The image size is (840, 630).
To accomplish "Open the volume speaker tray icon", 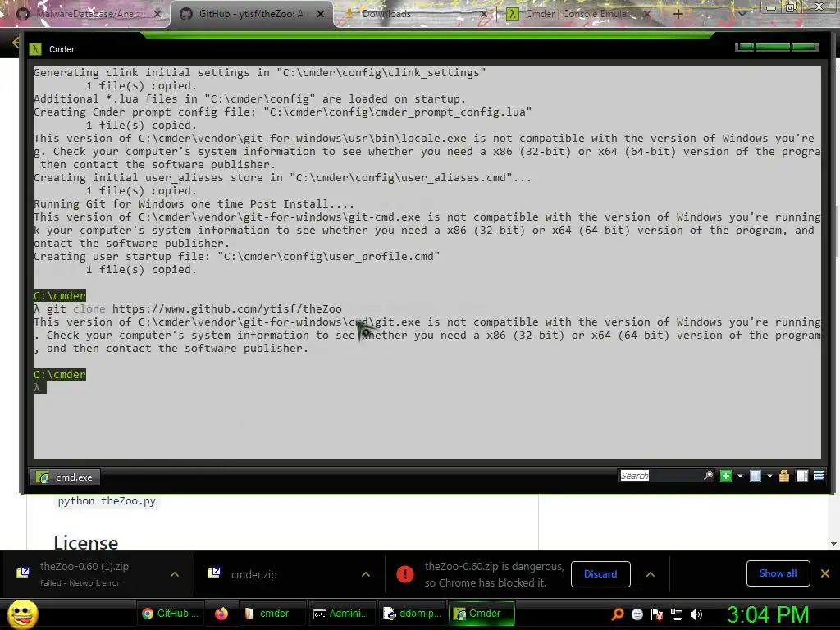I will point(696,614).
